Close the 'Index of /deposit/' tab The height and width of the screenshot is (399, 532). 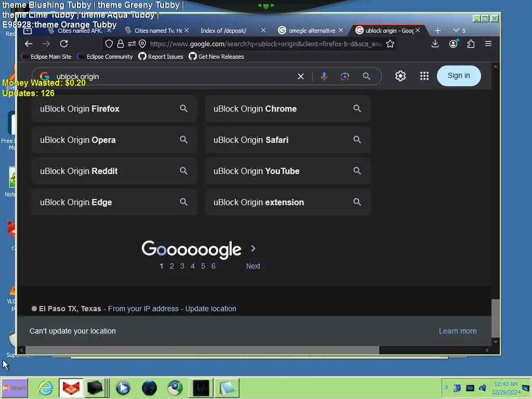tap(263, 30)
